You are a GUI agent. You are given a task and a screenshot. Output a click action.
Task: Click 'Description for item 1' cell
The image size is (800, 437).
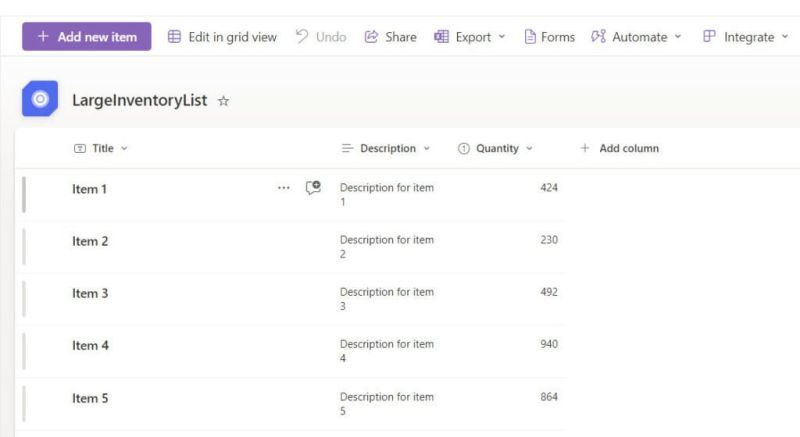[387, 194]
